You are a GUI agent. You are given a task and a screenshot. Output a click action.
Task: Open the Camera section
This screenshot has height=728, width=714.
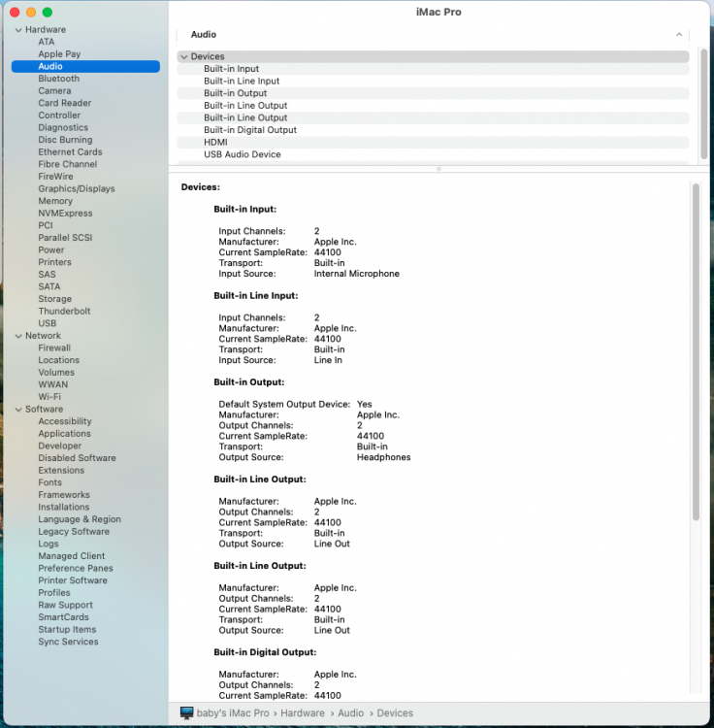54,91
